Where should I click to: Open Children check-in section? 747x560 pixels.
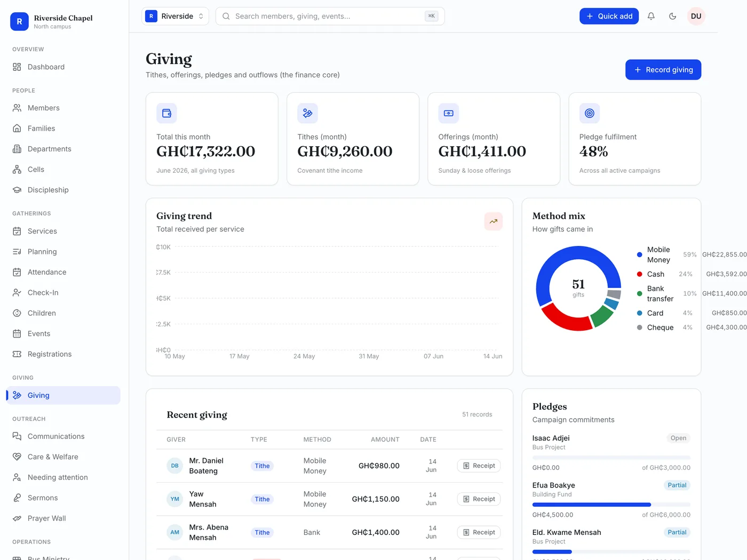click(63, 313)
